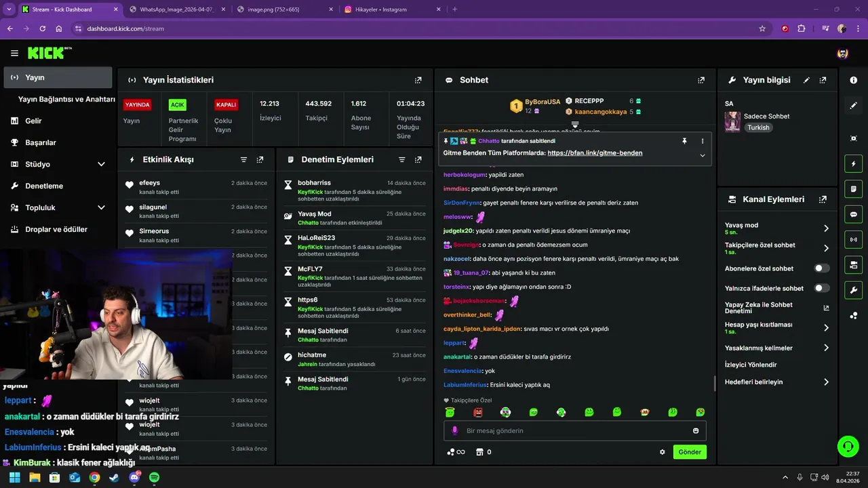This screenshot has height=488, width=868.
Task: Click the broadcast signal icon in right rail
Action: [853, 239]
